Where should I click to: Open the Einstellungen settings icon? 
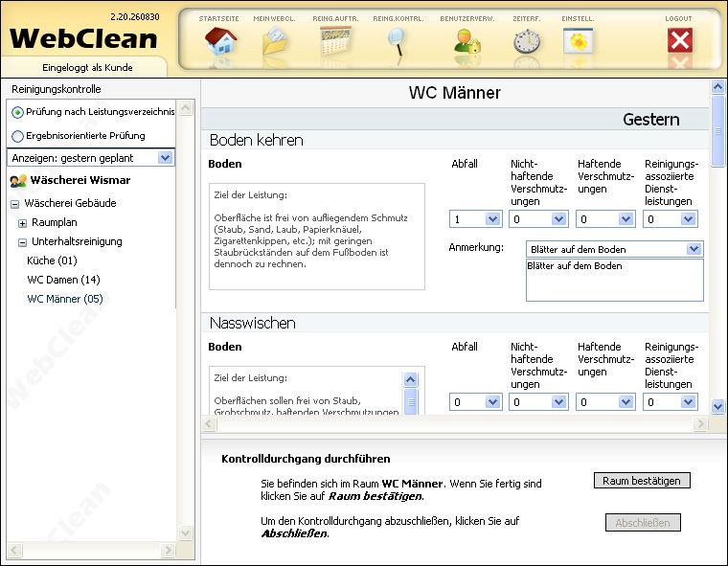(x=579, y=41)
